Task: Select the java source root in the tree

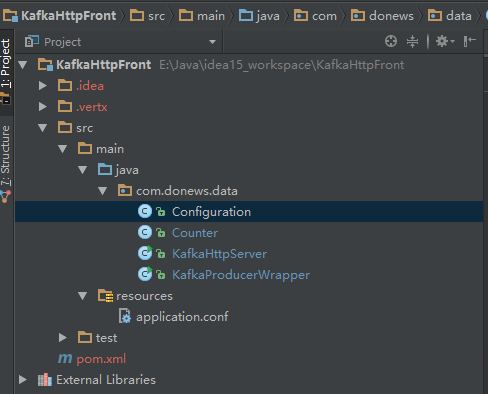Action: tap(249, 170)
